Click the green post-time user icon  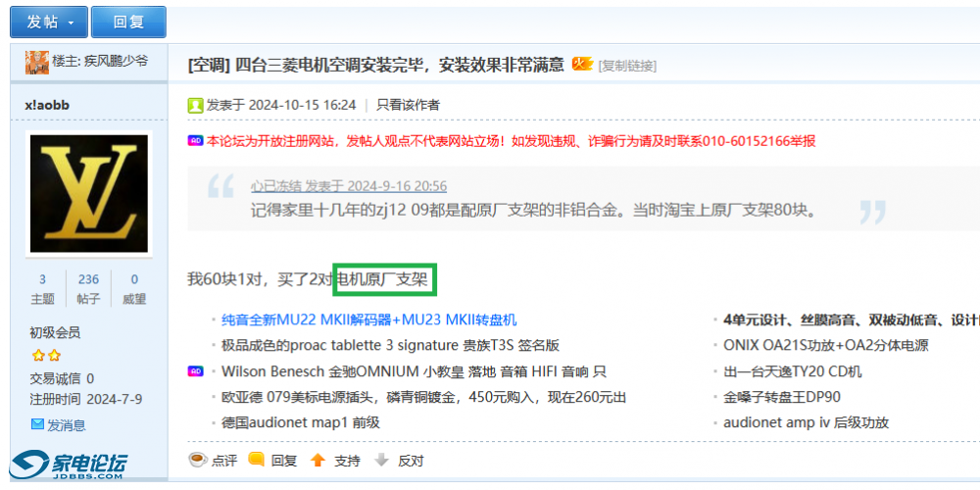pos(195,105)
